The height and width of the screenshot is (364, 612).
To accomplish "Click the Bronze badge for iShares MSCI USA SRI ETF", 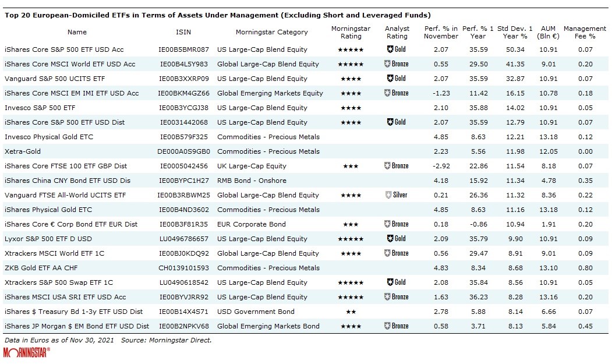I will [x=397, y=297].
